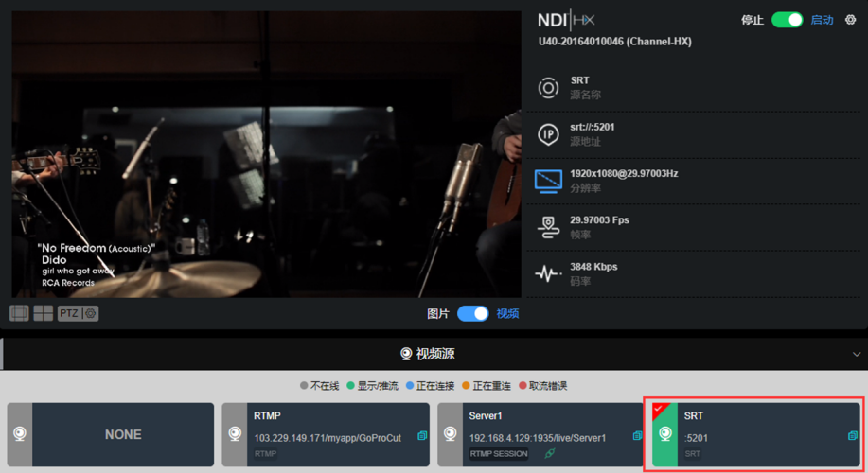Click the bitrate waveform icon
Image resolution: width=868 pixels, height=473 pixels.
click(x=548, y=273)
